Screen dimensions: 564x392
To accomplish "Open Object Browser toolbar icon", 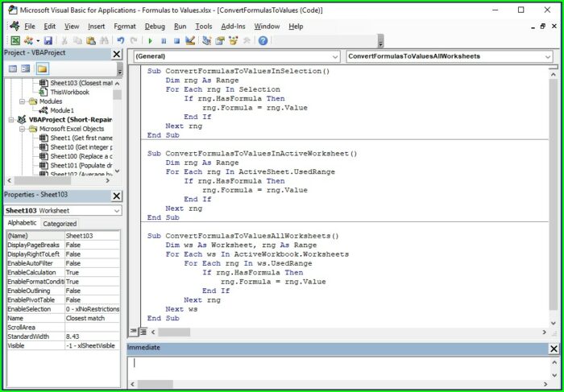I will click(x=233, y=40).
